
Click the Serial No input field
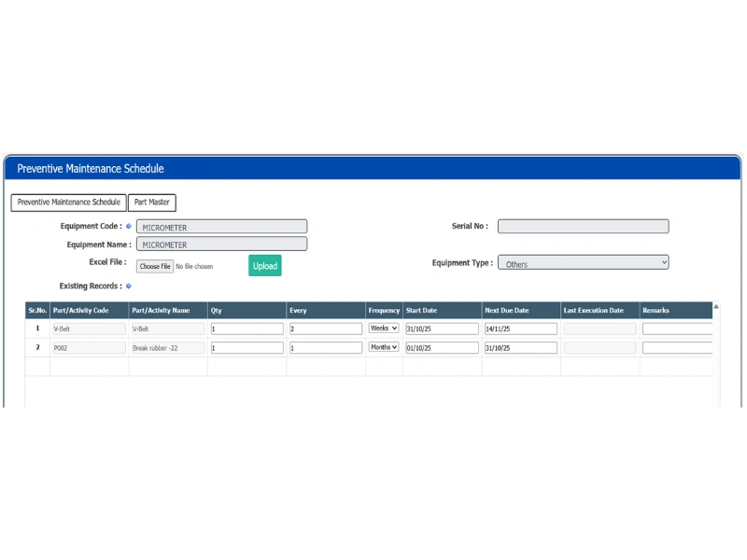click(x=584, y=226)
